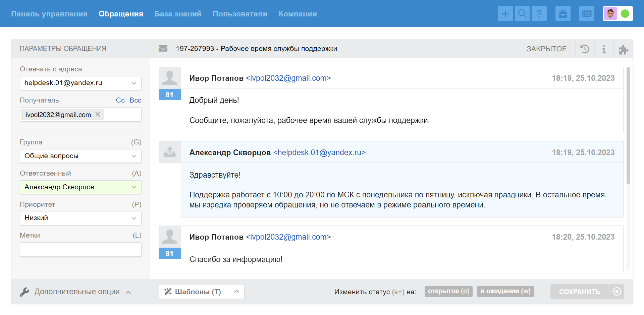Open help via the question mark icon
Image resolution: width=644 pixels, height=315 pixels.
(x=539, y=14)
